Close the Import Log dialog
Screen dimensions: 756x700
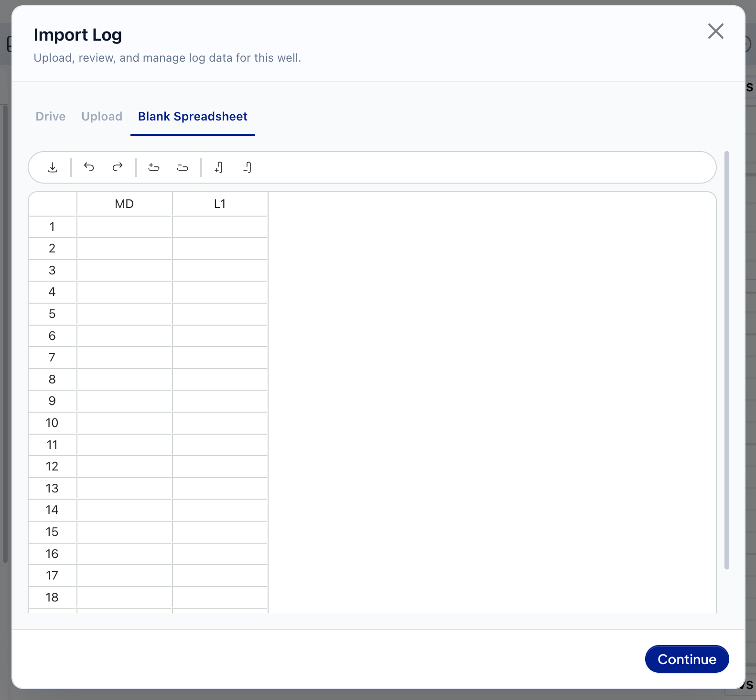[x=716, y=31]
